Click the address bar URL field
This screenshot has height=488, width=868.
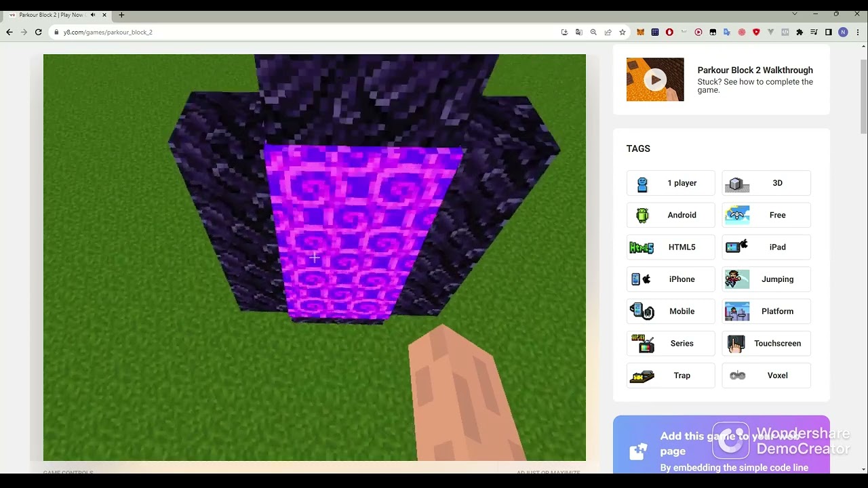coord(305,32)
